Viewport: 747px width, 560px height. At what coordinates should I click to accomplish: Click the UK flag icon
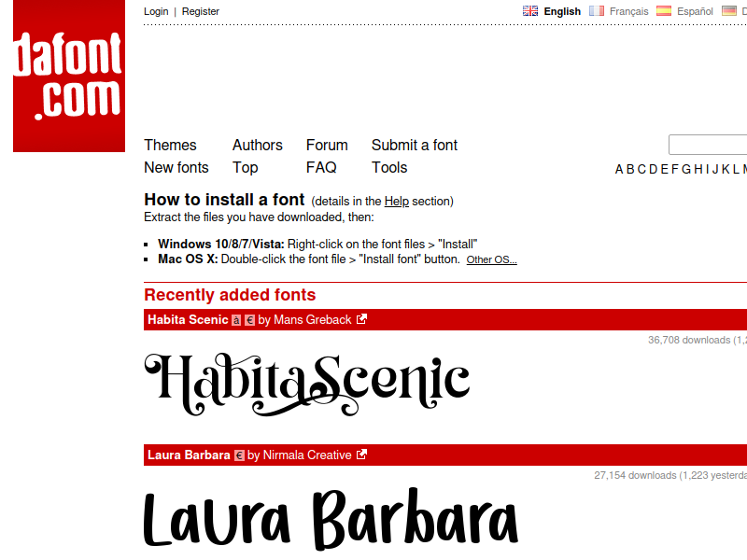(530, 11)
